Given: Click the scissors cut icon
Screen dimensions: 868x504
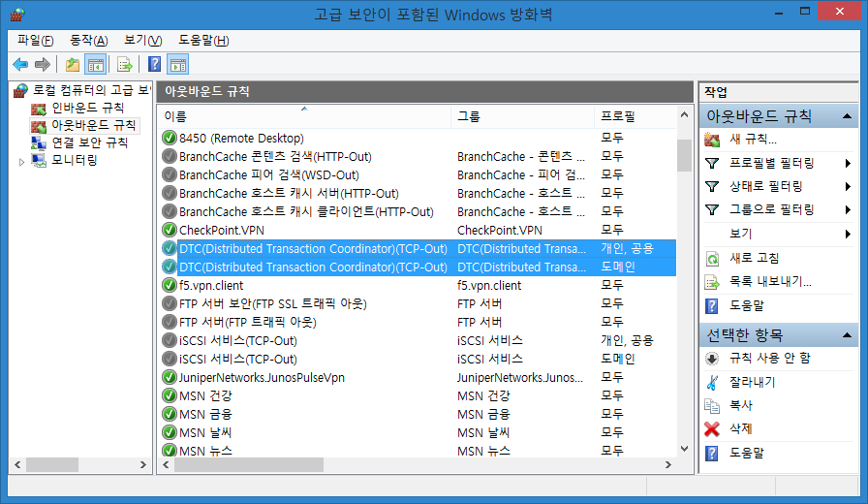Looking at the screenshot, I should 712,382.
